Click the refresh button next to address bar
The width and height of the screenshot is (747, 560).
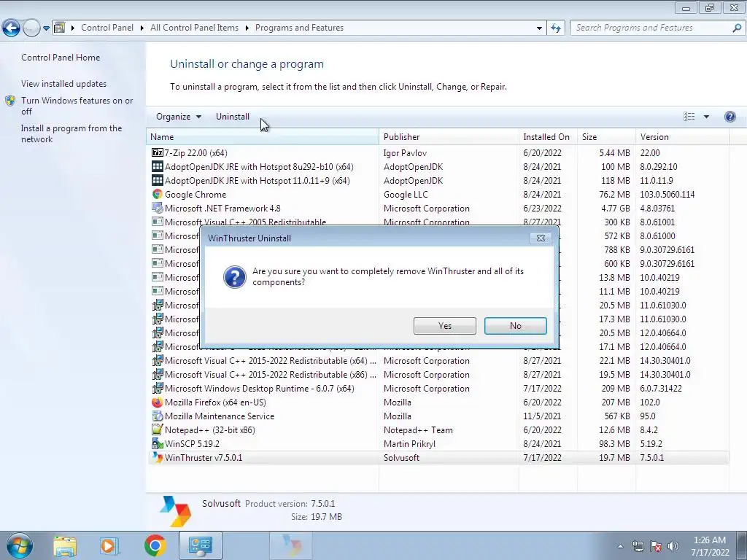point(555,28)
